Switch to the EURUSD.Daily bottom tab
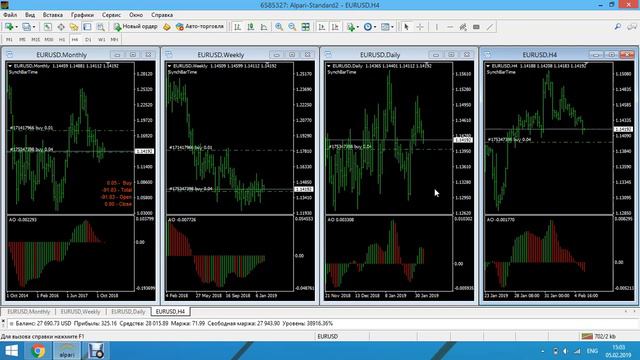This screenshot has width=640, height=360. pos(128,311)
